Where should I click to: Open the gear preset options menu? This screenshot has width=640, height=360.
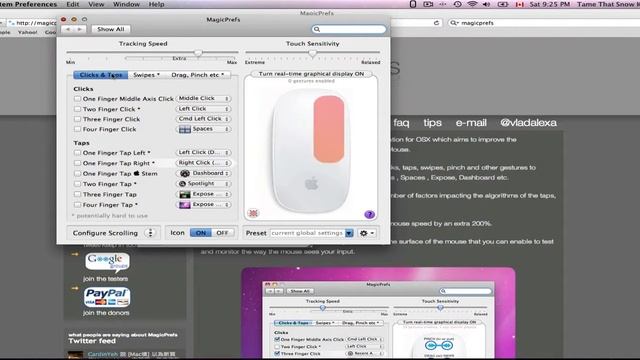point(367,233)
